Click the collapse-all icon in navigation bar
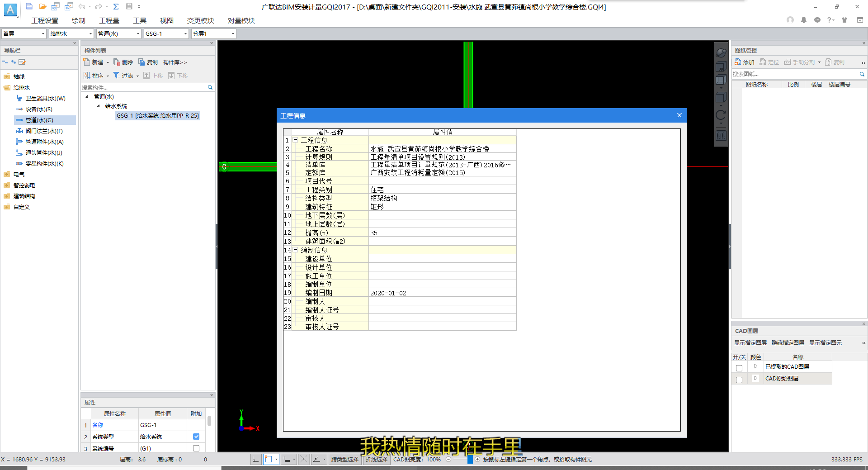The width and height of the screenshot is (868, 470). [x=5, y=62]
